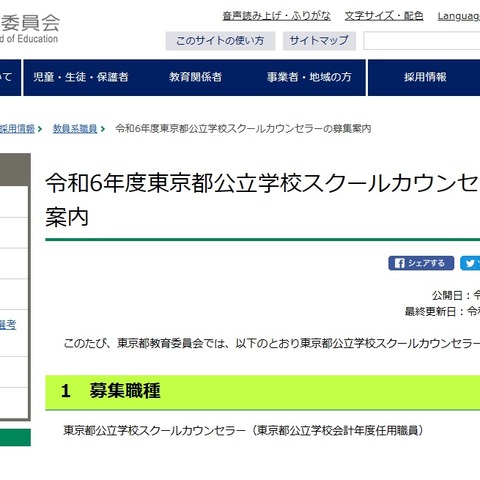
Task: Open 採用情報 navigation menu
Action: [425, 77]
